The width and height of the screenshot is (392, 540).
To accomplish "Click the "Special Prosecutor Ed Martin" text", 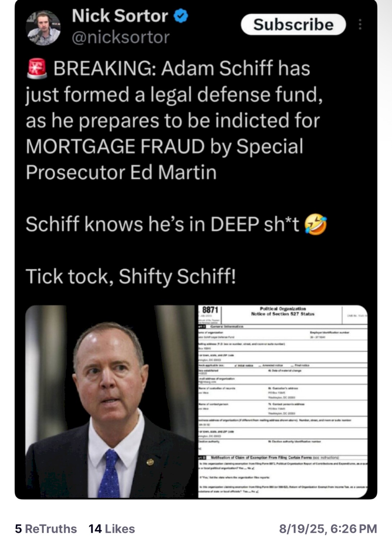I will (164, 159).
